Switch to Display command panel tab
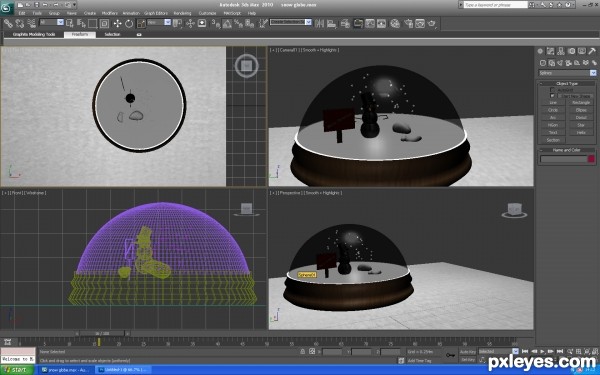Image resolution: width=600 pixels, height=375 pixels. pyautogui.click(x=582, y=51)
